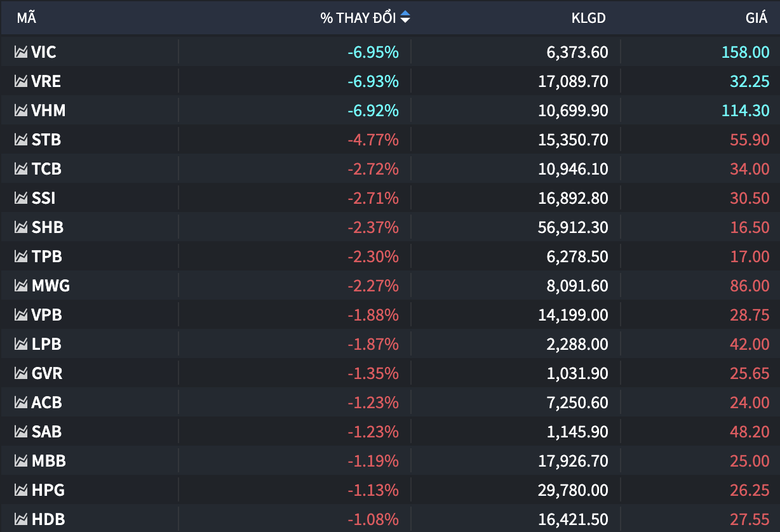Open the chart icon next to VRE
This screenshot has width=780, height=532.
click(x=21, y=81)
